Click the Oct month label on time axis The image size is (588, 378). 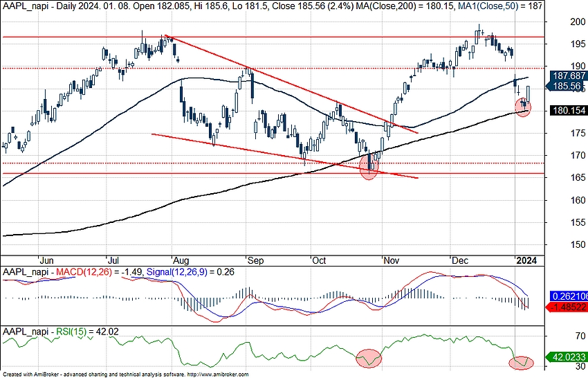(x=319, y=260)
